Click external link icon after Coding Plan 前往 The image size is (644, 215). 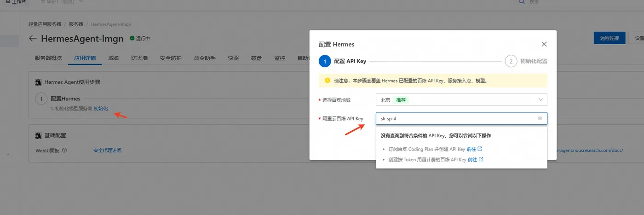coord(480,149)
